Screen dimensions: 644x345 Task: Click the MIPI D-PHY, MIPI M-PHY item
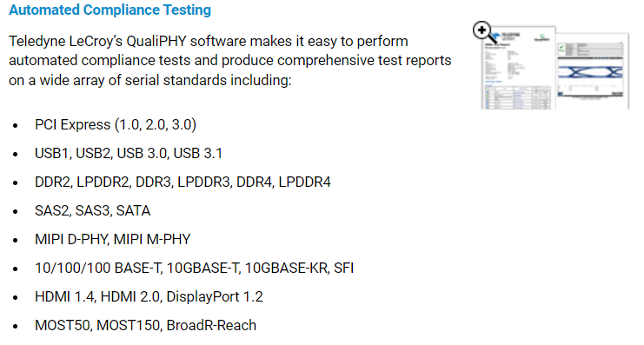[112, 240]
